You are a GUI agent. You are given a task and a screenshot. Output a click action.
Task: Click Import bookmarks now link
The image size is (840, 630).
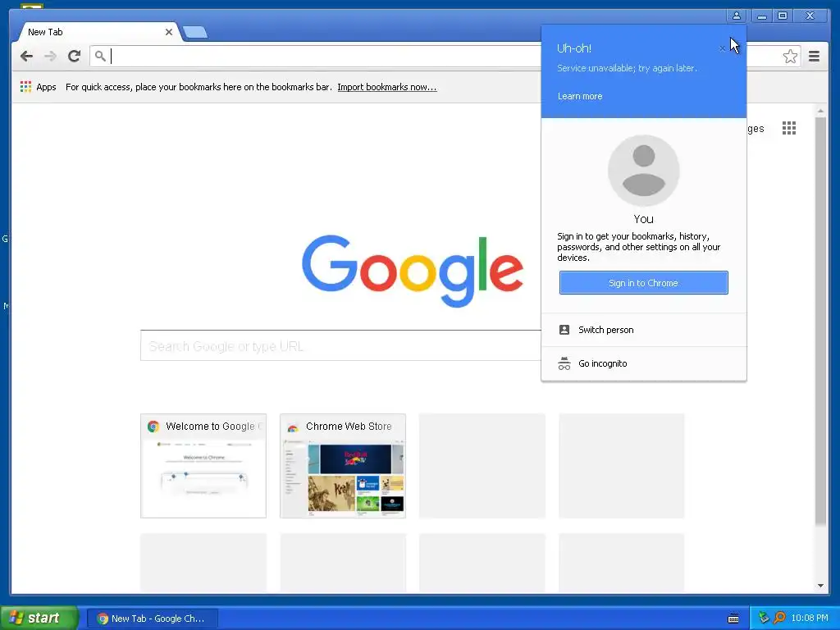(387, 87)
